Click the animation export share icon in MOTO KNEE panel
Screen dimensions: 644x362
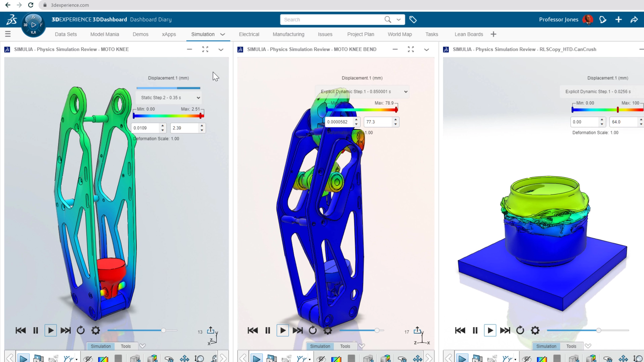tap(212, 330)
